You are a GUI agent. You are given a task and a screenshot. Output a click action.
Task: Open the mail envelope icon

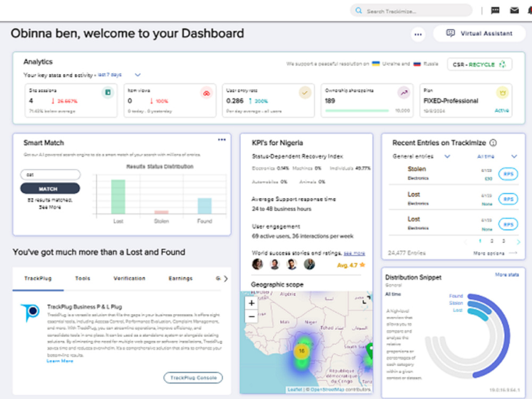514,11
